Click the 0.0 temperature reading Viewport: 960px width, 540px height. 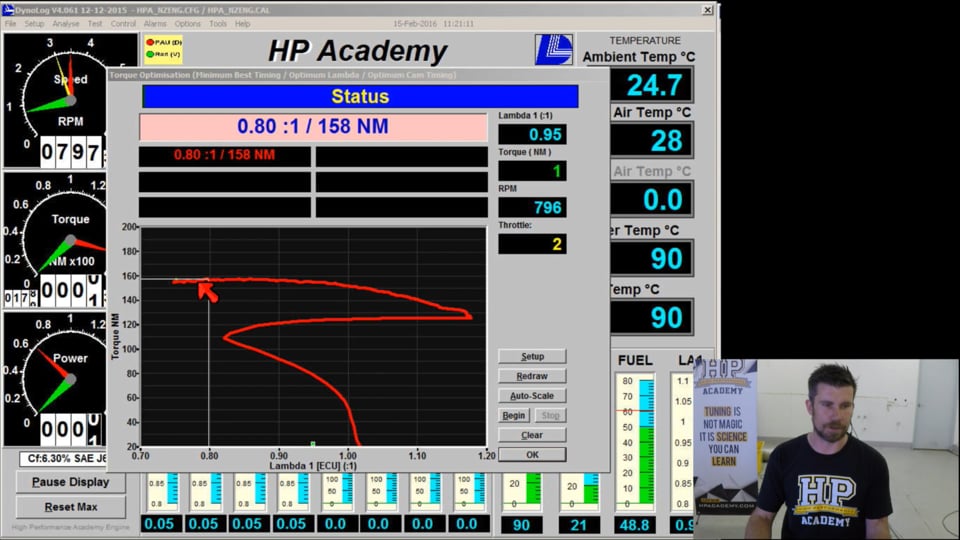[x=652, y=200]
